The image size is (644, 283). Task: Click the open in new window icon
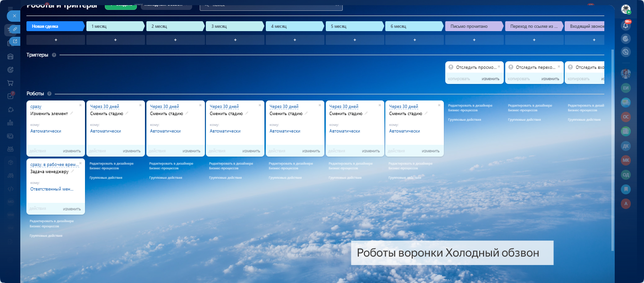[x=15, y=42]
